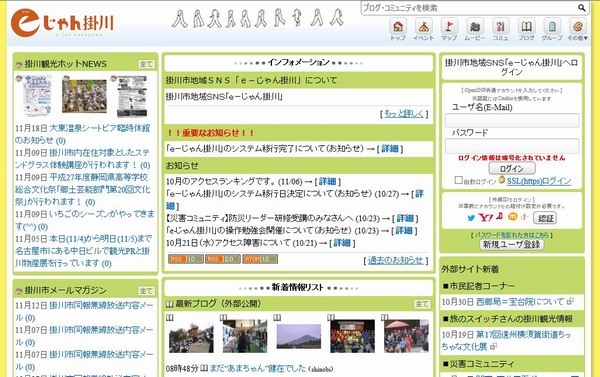600x377 pixels.
Task: Log in with the Twitter icon
Action: pos(471,218)
